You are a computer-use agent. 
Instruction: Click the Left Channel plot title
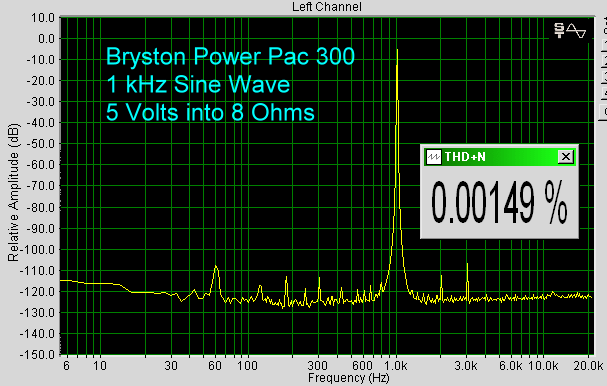pyautogui.click(x=327, y=7)
